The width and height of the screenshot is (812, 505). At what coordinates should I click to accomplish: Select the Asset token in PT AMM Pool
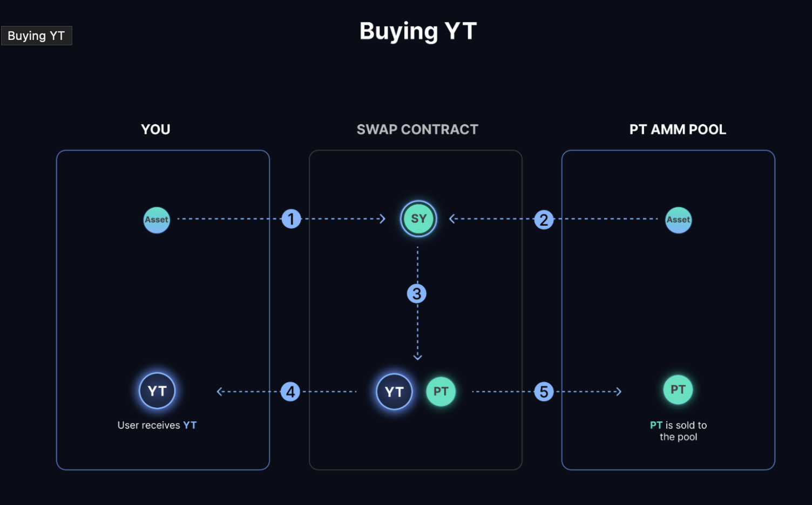[x=678, y=220]
